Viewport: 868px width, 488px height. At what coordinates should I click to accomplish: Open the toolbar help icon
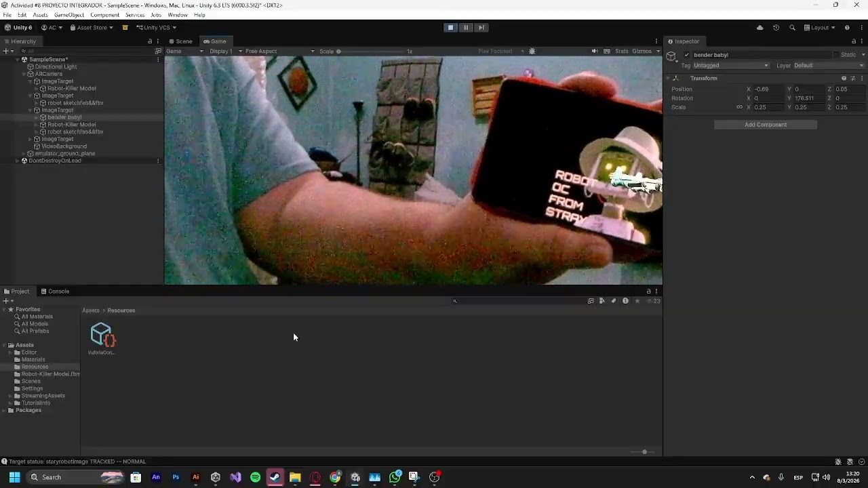tap(847, 28)
